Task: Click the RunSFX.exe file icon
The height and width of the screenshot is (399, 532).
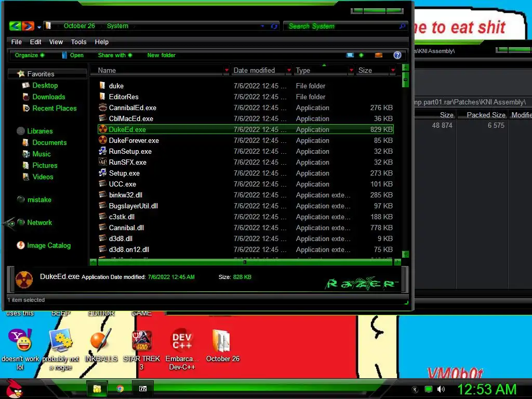Action: coord(102,162)
